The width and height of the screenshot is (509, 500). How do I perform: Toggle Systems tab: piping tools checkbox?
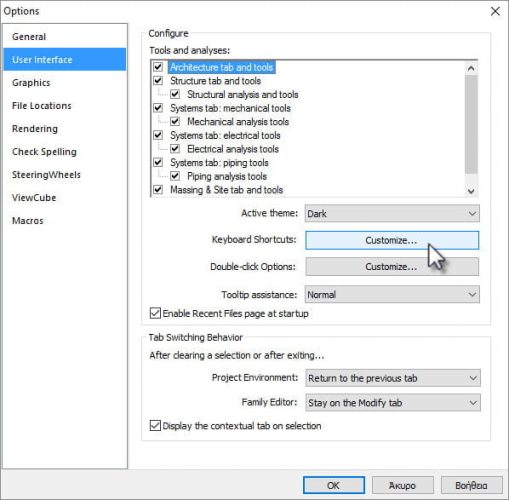158,163
